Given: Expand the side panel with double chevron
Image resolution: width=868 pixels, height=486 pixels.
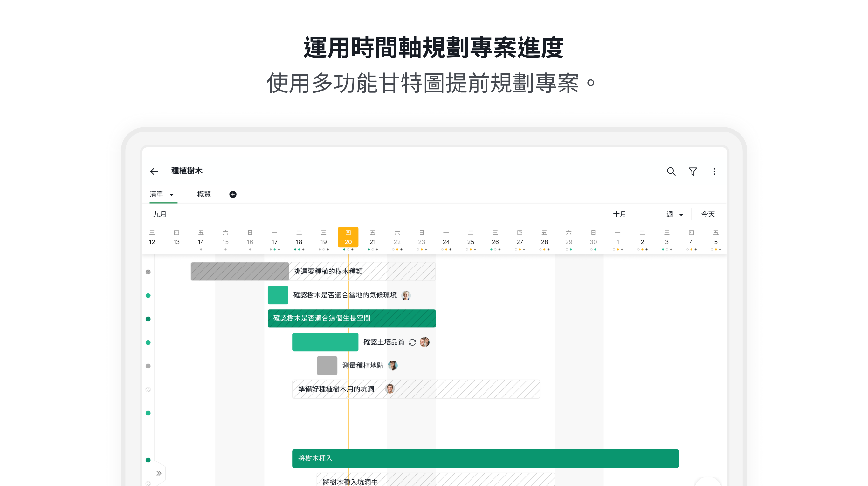Looking at the screenshot, I should pyautogui.click(x=159, y=473).
